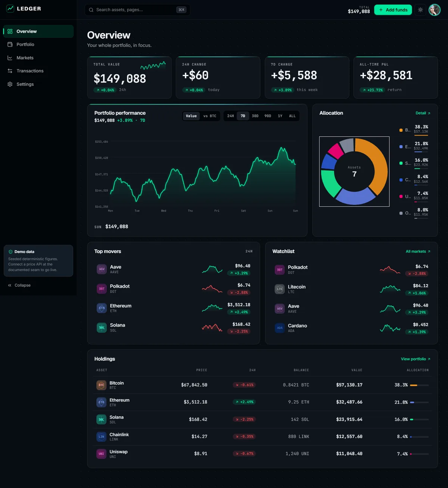The height and width of the screenshot is (488, 448).
Task: Click Uniswap value $11,048.40
Action: pyautogui.click(x=349, y=454)
